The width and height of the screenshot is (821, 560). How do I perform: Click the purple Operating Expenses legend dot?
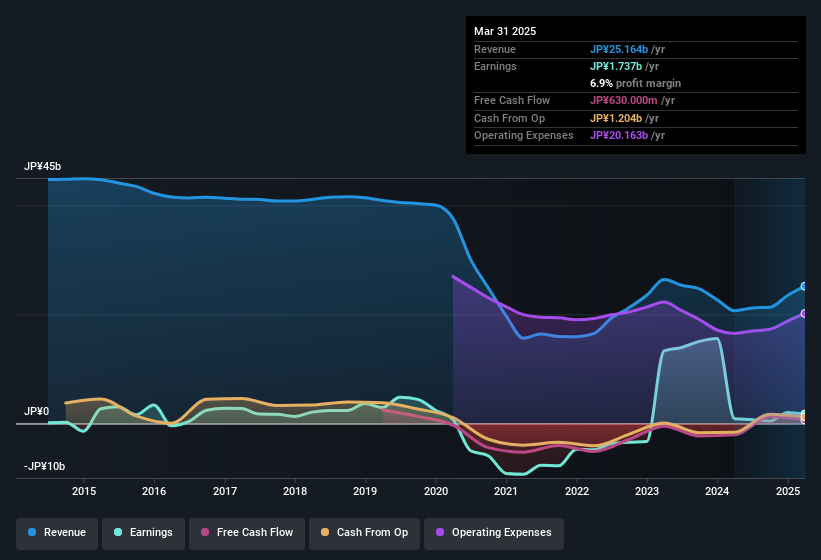[440, 532]
